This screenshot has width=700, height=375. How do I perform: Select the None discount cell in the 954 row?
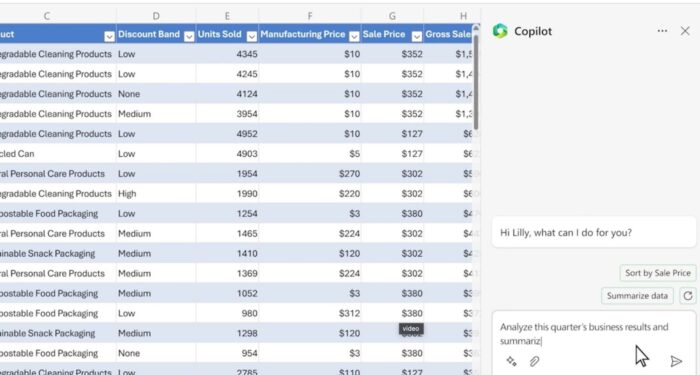156,353
